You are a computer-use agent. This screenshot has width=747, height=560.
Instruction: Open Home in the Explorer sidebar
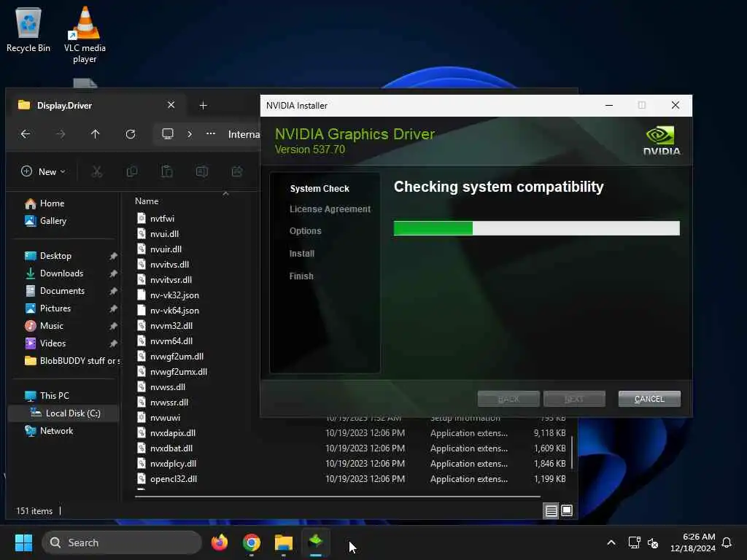(53, 203)
